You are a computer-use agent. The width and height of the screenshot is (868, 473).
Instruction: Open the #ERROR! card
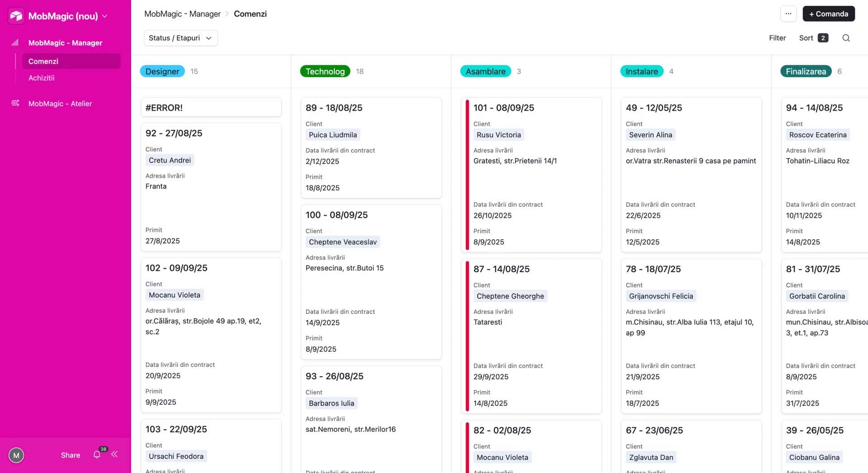point(211,108)
